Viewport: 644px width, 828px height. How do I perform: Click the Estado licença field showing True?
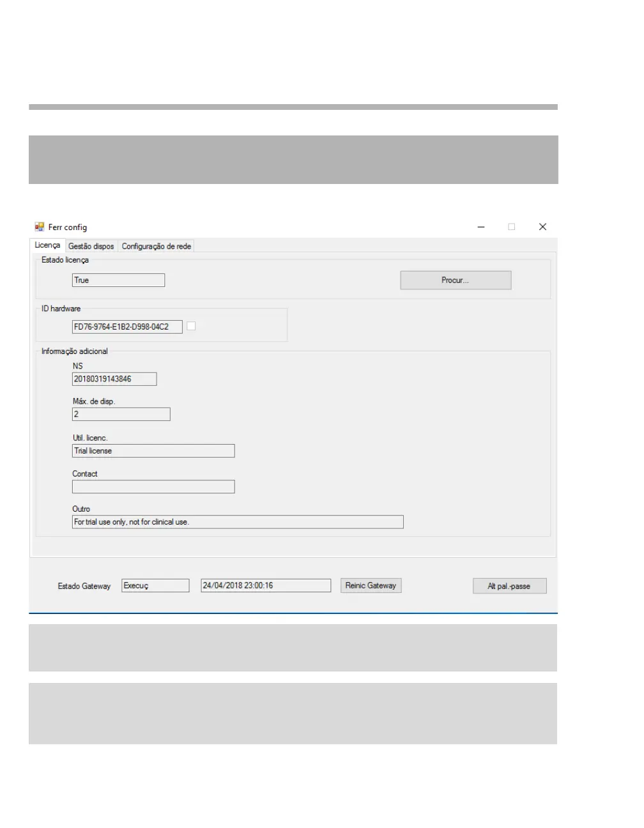pyautogui.click(x=118, y=280)
